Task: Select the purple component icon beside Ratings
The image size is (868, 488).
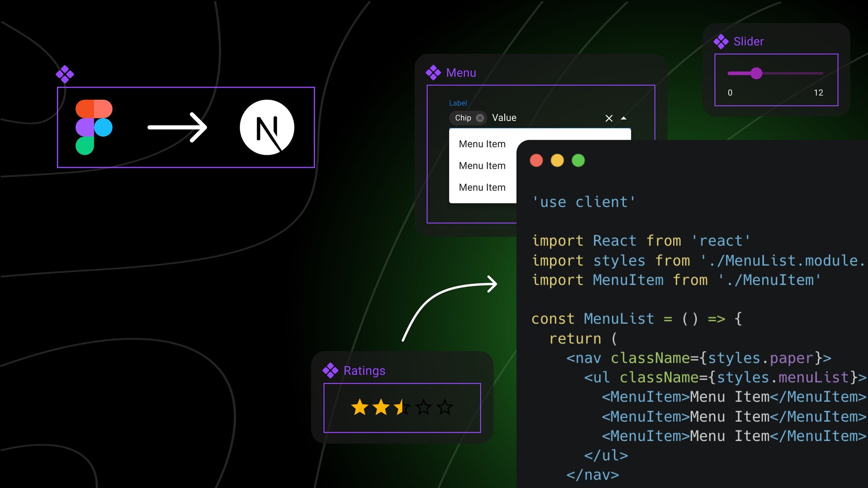Action: click(331, 370)
